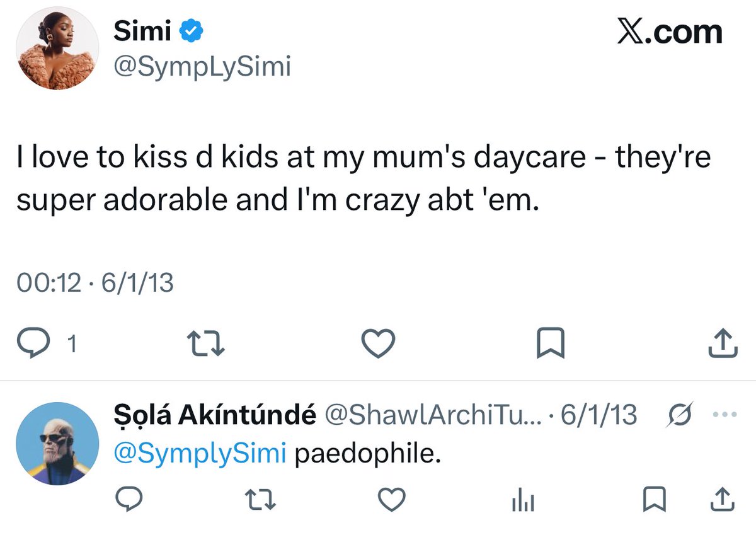The width and height of the screenshot is (756, 547).
Task: Open Simi's profile picture
Action: click(x=58, y=49)
